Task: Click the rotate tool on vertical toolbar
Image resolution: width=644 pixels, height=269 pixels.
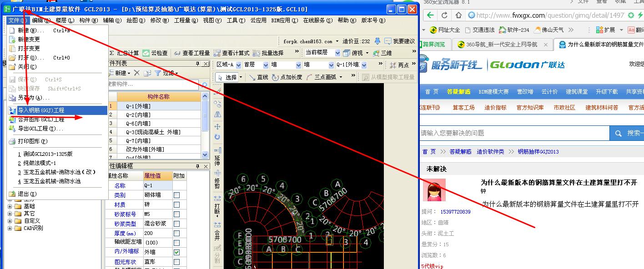Action: click(x=217, y=137)
